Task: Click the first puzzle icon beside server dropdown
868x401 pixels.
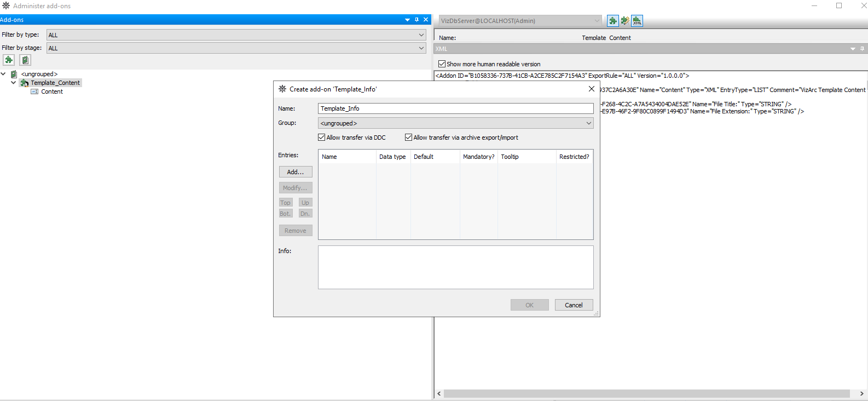Action: [x=613, y=21]
